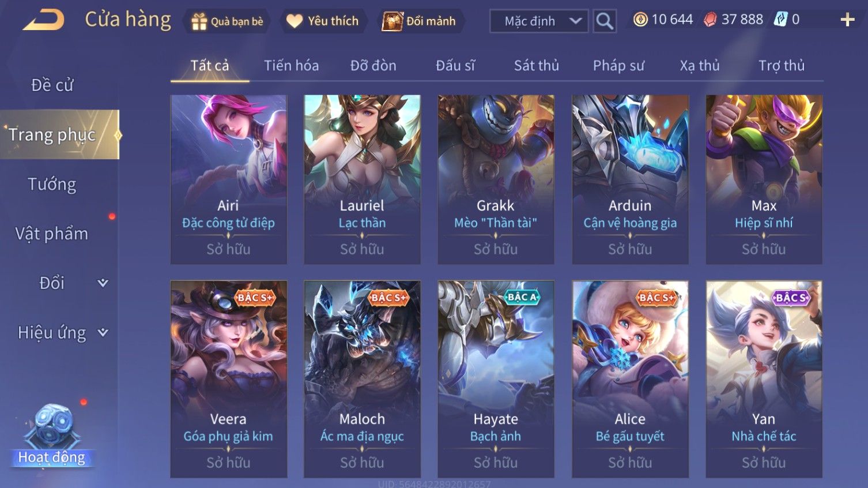
Task: Open Vật phẩm in the sidebar
Action: (52, 234)
